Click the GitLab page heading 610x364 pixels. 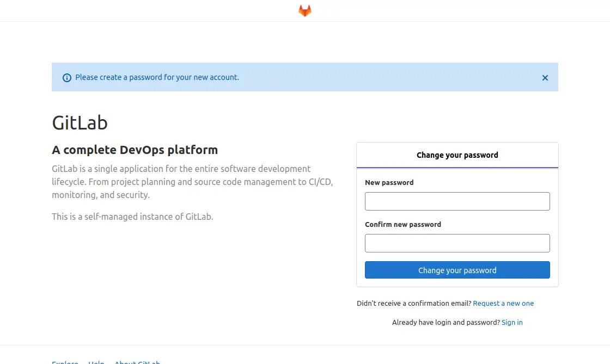(x=80, y=123)
